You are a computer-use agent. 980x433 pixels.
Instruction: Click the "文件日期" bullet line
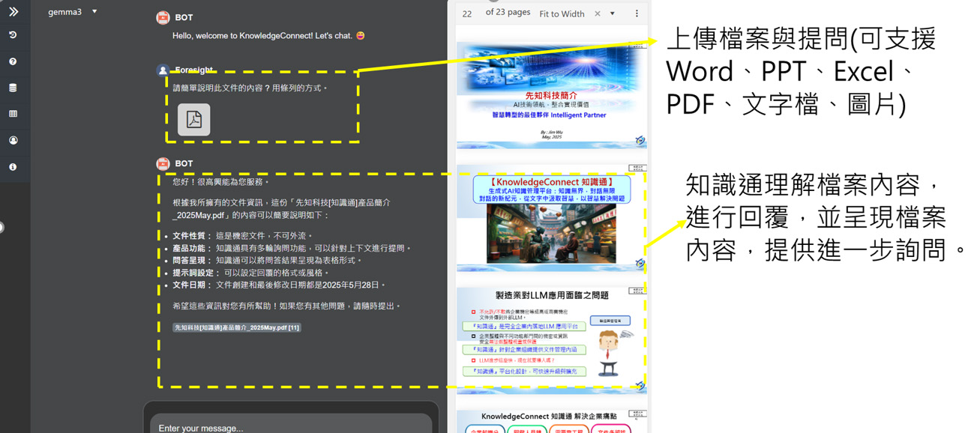(280, 285)
